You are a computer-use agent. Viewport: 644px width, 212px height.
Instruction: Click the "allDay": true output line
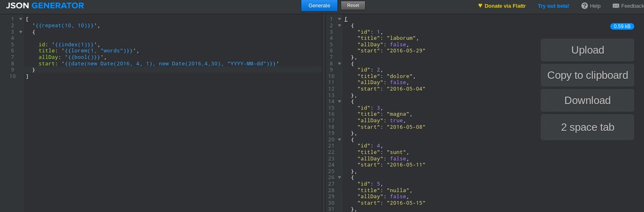point(382,120)
